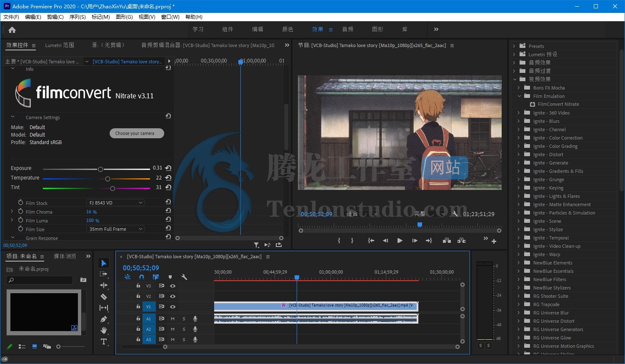This screenshot has height=364, width=625.
Task: Click the timeline wrench settings icon
Action: coord(184,277)
